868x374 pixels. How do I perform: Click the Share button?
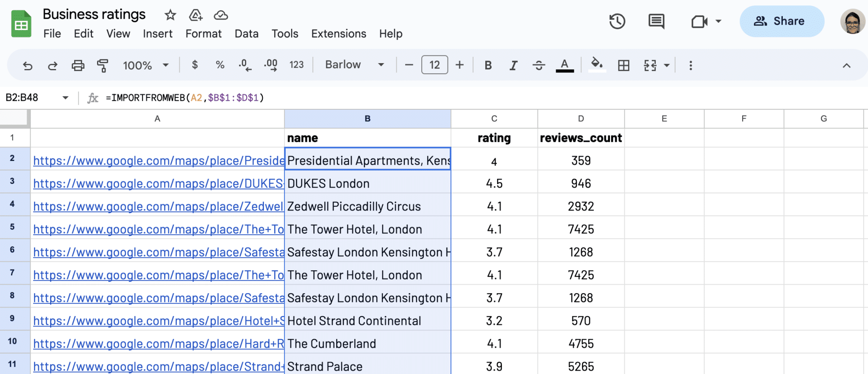tap(782, 21)
